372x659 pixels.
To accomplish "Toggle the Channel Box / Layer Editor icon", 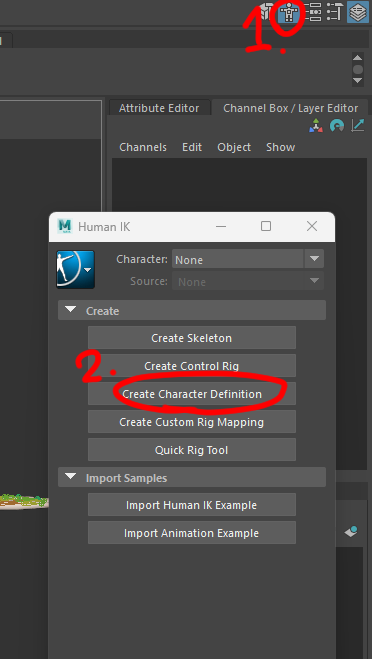I will click(x=358, y=12).
